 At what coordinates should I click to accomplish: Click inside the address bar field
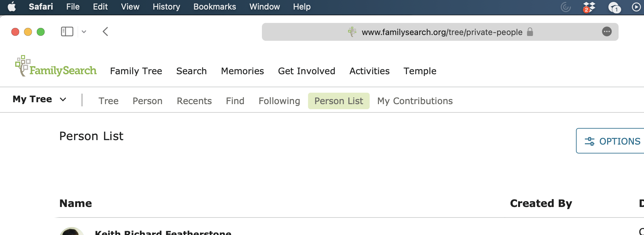[x=442, y=32]
